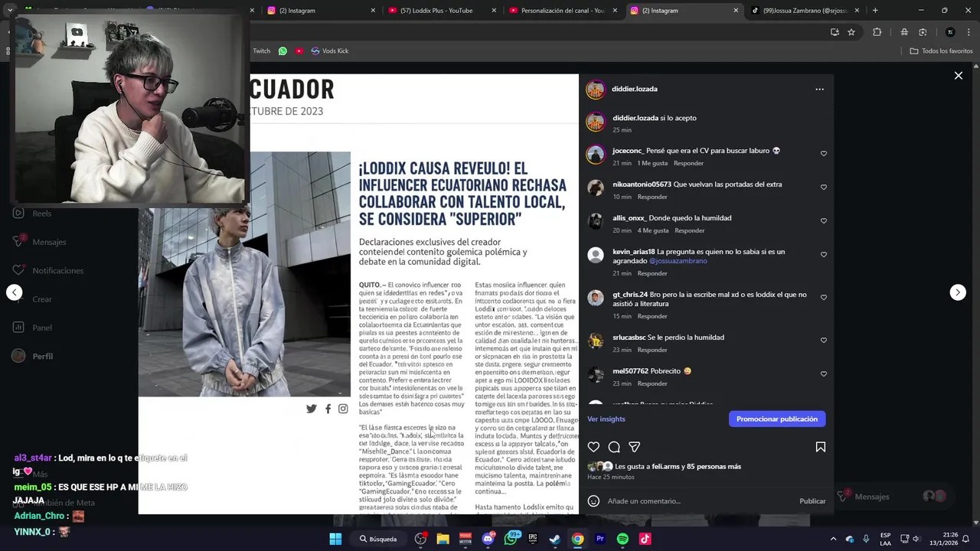Open Premiere Pro from the taskbar

pyautogui.click(x=600, y=539)
